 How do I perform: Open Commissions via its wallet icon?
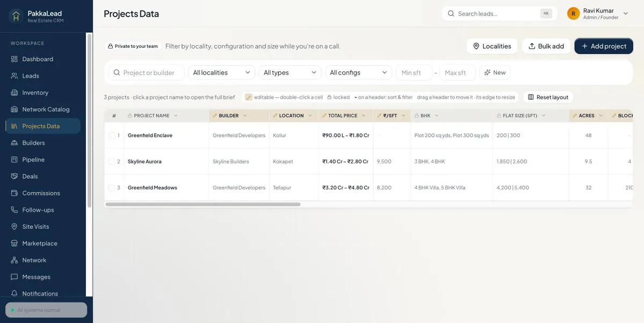(14, 193)
